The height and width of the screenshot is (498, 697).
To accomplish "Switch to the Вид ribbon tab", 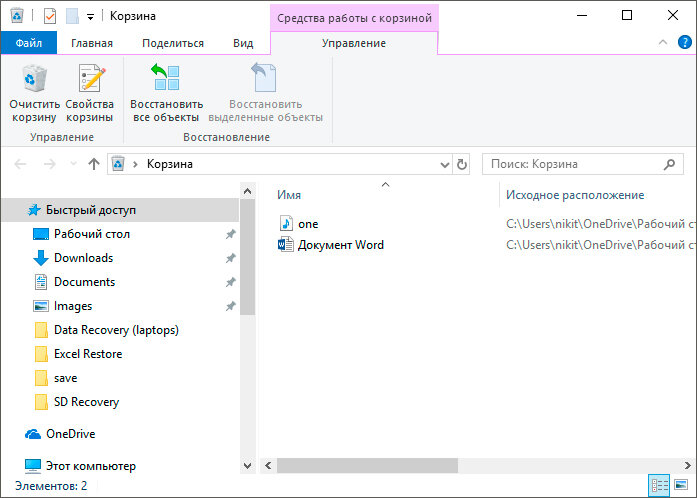I will (243, 43).
